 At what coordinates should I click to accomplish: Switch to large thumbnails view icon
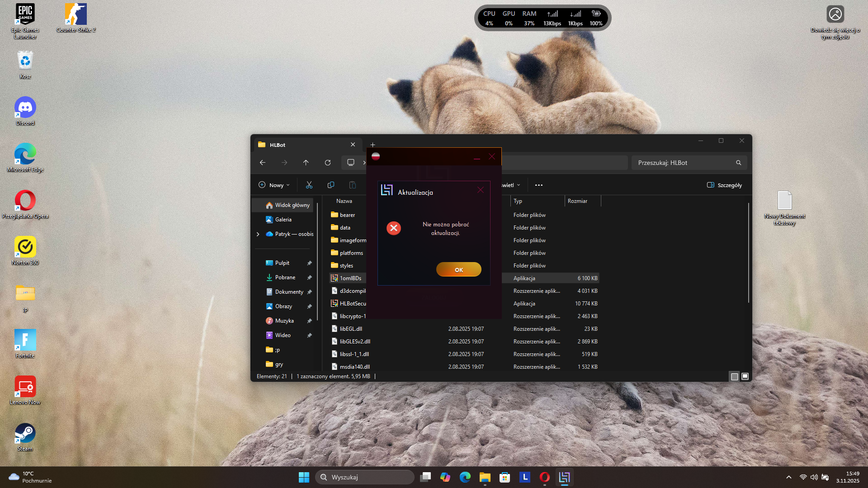[745, 376]
